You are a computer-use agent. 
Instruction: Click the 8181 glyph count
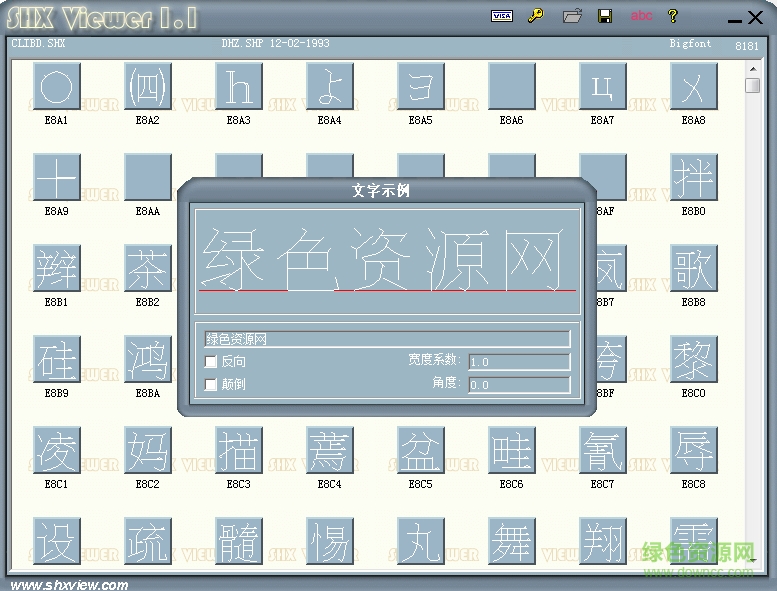tap(747, 46)
